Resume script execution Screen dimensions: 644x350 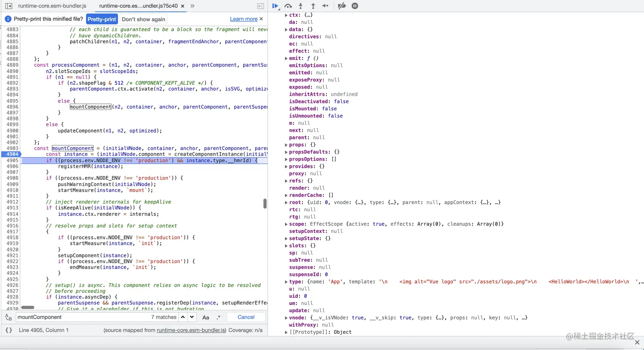(x=275, y=6)
